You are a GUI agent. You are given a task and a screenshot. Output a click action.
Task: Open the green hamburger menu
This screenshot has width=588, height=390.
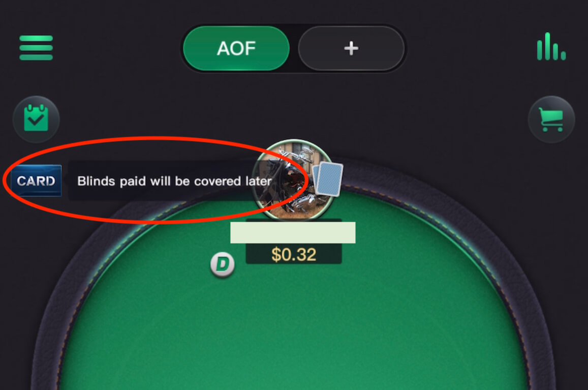pos(36,48)
